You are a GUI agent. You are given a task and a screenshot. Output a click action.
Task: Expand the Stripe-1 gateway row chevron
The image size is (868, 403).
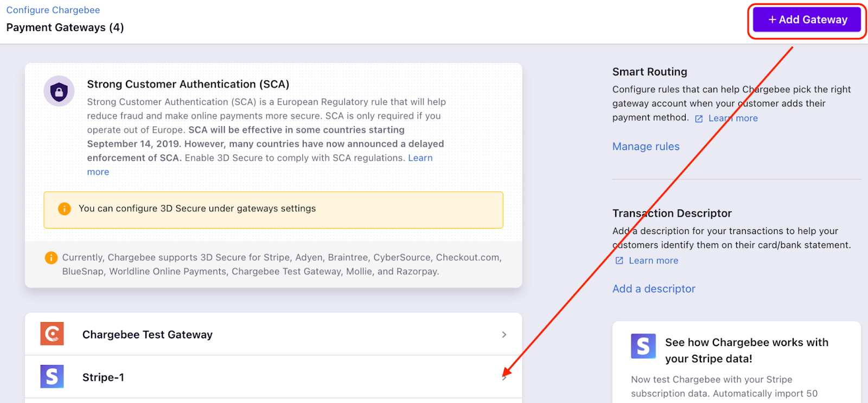click(505, 377)
